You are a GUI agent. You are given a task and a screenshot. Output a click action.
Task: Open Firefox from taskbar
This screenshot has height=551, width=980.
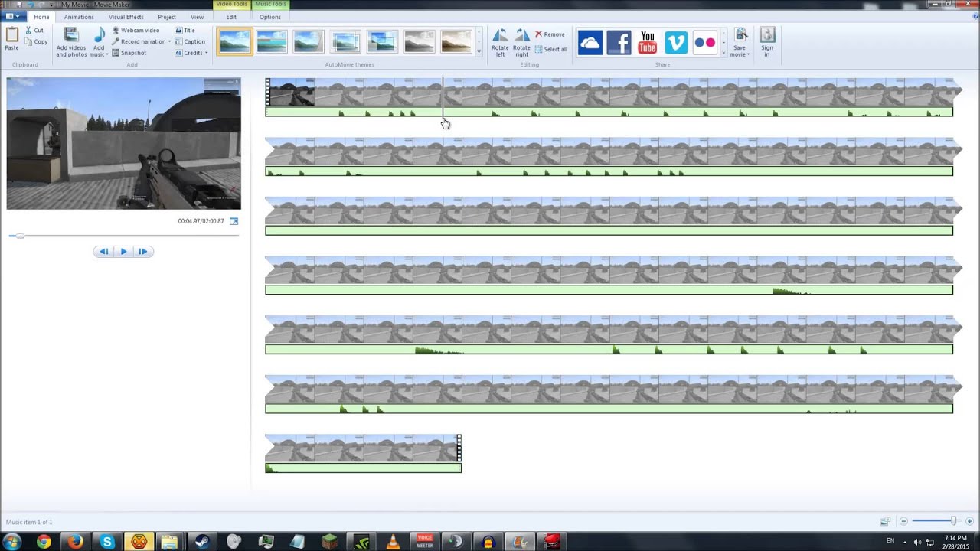tap(75, 542)
